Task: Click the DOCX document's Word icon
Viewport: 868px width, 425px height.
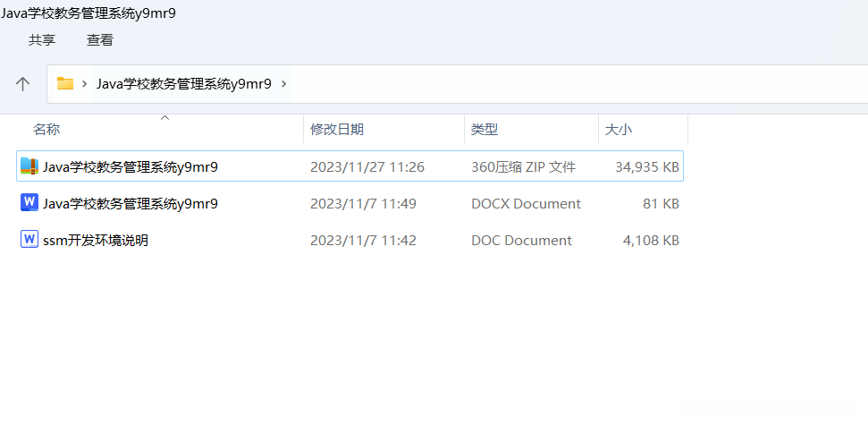Action: [29, 203]
